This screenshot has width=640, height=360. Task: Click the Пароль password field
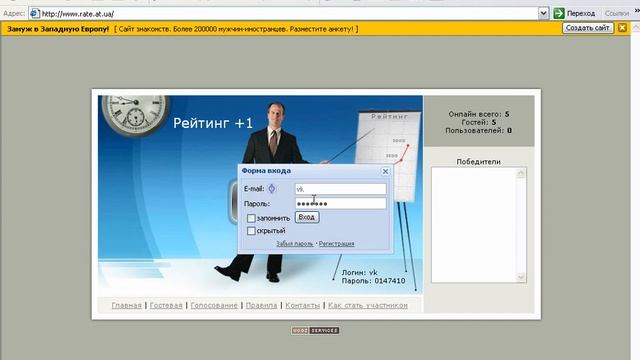[x=340, y=204]
